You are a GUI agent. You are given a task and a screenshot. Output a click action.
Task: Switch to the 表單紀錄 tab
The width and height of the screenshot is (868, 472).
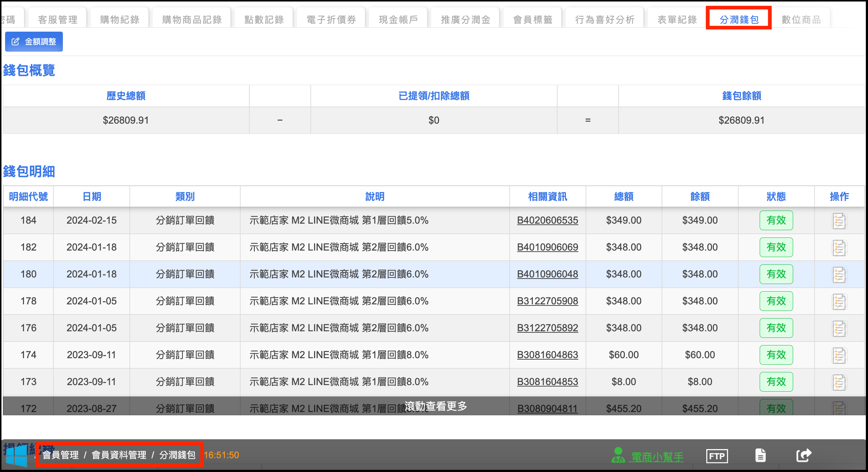click(677, 20)
